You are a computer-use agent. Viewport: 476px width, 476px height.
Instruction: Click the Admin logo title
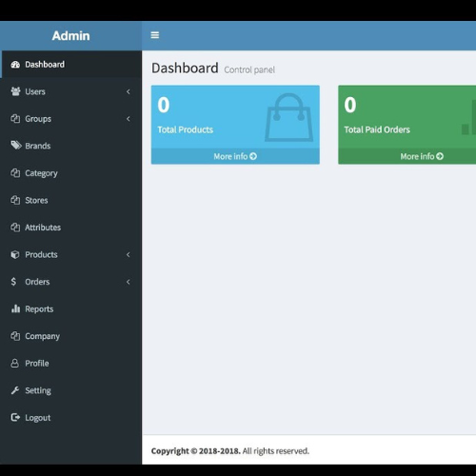[x=70, y=35]
